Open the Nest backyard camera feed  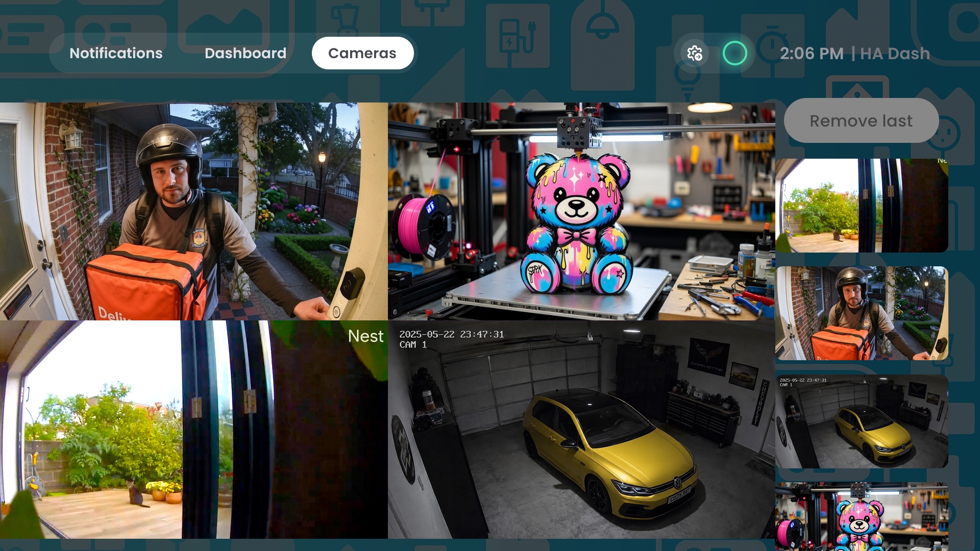(x=194, y=430)
